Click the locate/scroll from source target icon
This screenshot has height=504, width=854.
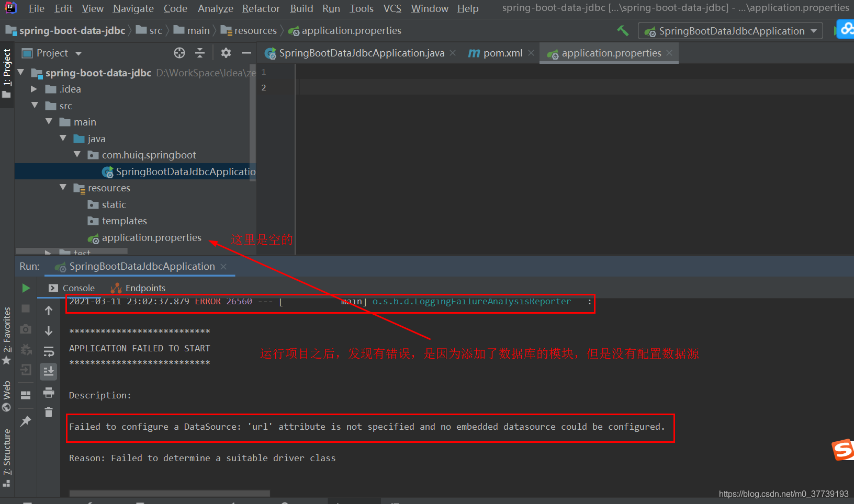click(179, 53)
